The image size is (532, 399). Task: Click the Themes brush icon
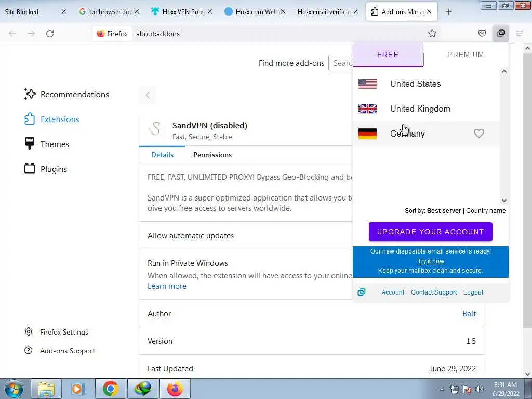coord(30,143)
